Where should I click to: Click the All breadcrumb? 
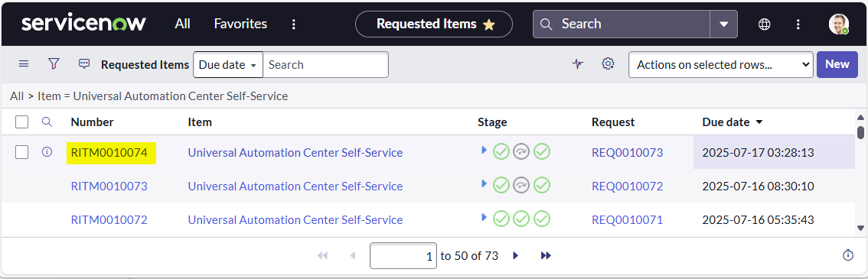17,96
